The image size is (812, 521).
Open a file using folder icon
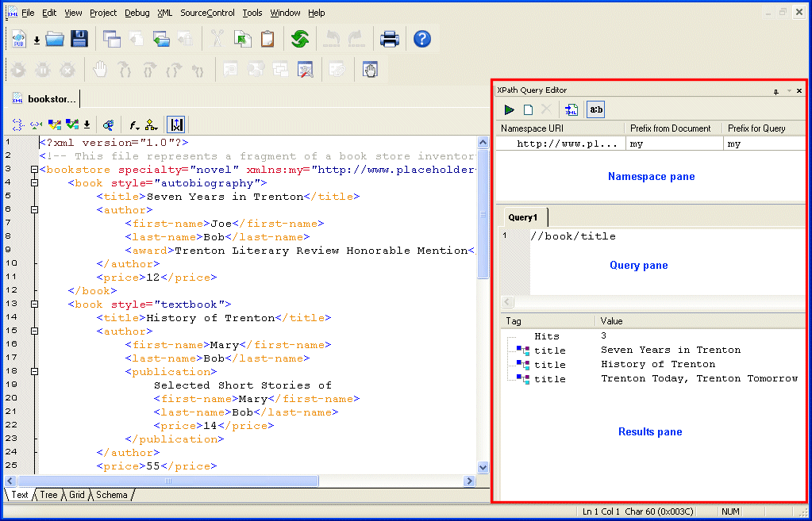(55, 39)
